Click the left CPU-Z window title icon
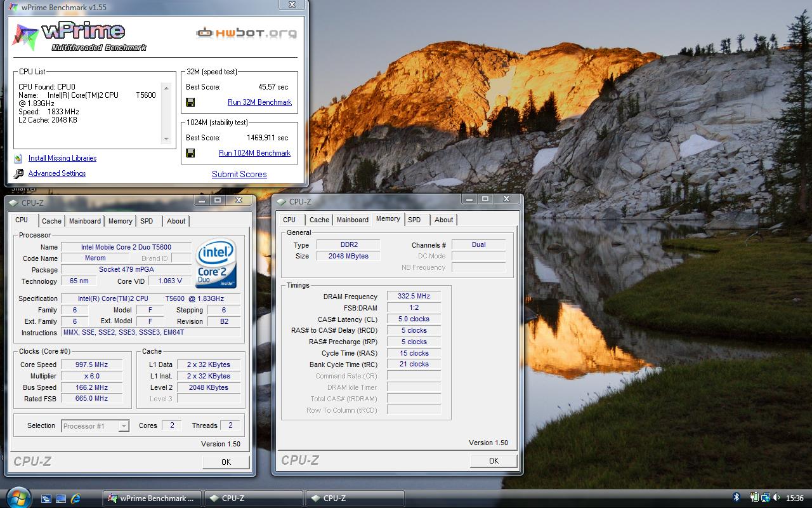This screenshot has width=812, height=508. pos(13,203)
